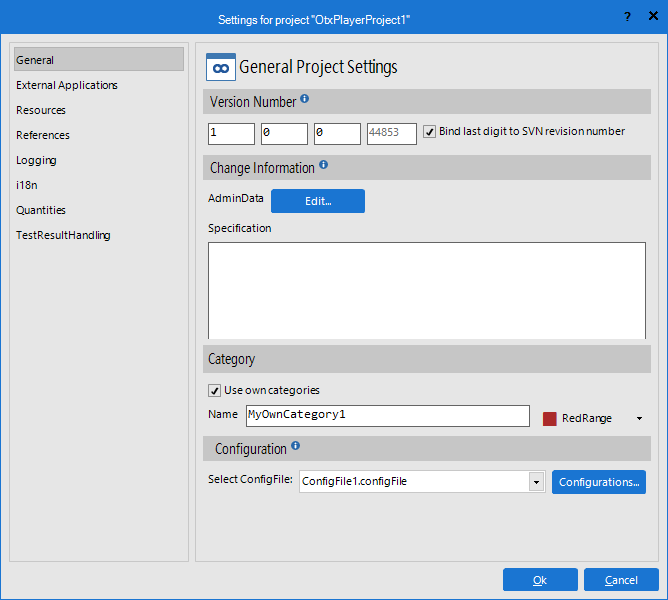This screenshot has width=668, height=600.
Task: Click info icon beside Change Information
Action: pos(323,166)
